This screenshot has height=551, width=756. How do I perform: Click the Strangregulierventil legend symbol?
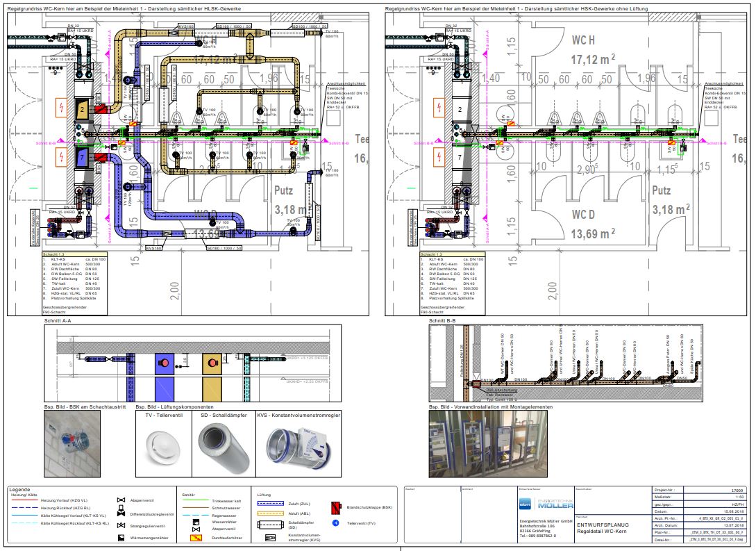[x=121, y=525]
